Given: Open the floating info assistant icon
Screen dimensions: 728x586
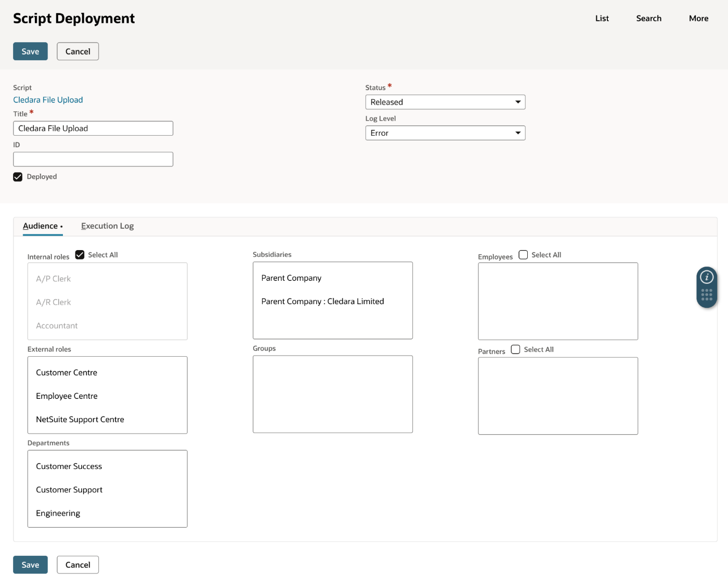Looking at the screenshot, I should (x=707, y=277).
